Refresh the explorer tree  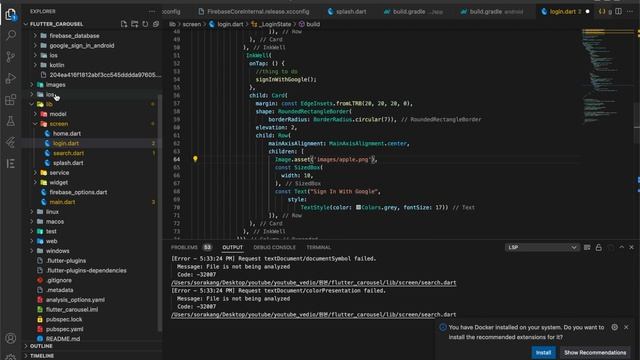pyautogui.click(x=145, y=24)
